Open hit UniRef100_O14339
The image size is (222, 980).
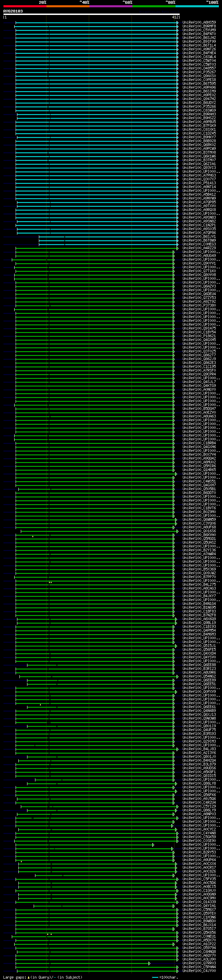click(x=199, y=902)
